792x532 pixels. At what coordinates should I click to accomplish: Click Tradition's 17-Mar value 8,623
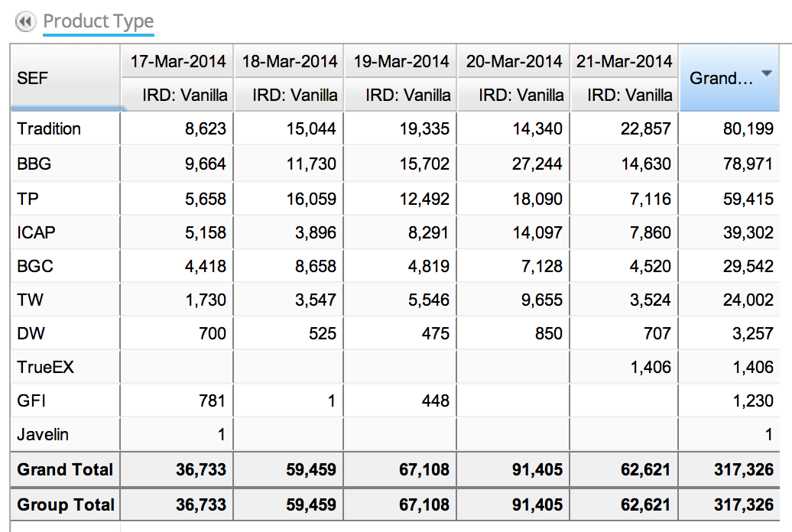coord(205,129)
